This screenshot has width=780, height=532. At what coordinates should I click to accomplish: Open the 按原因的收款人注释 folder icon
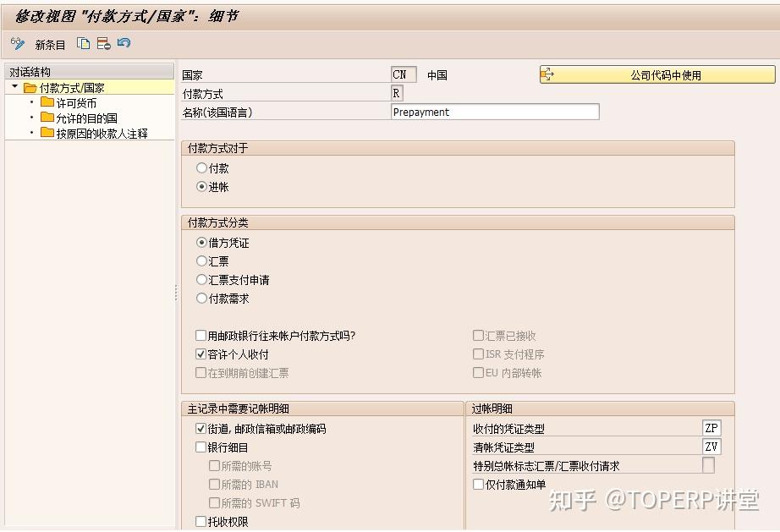pyautogui.click(x=47, y=133)
